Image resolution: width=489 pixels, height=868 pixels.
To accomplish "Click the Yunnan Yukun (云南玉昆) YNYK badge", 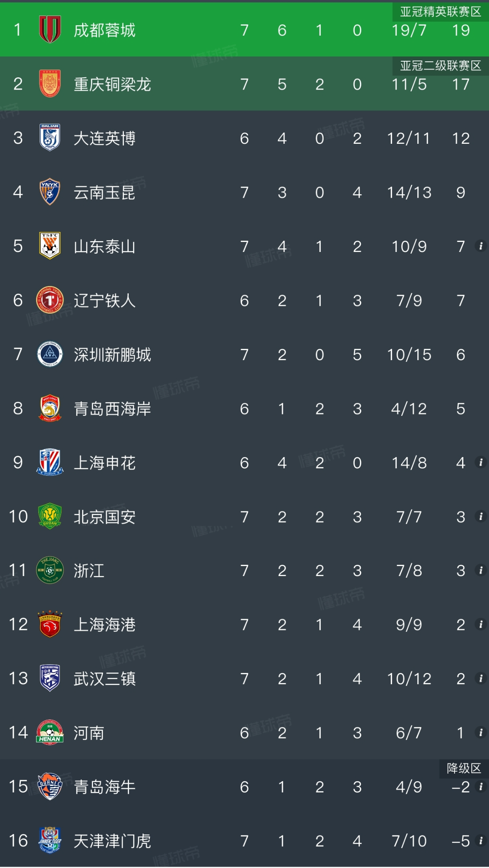I will (50, 192).
